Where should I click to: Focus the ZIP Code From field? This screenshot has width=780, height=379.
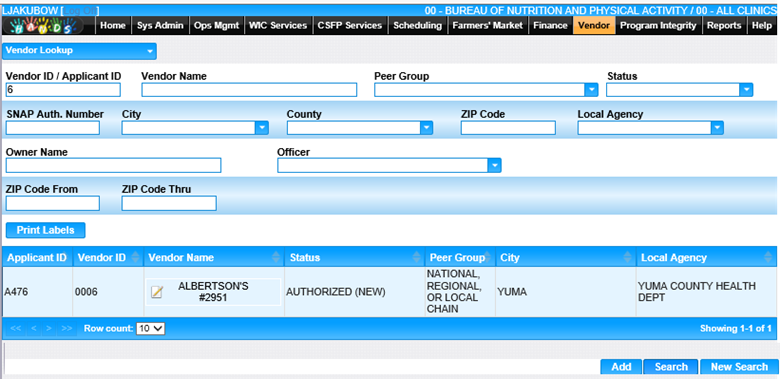click(53, 203)
